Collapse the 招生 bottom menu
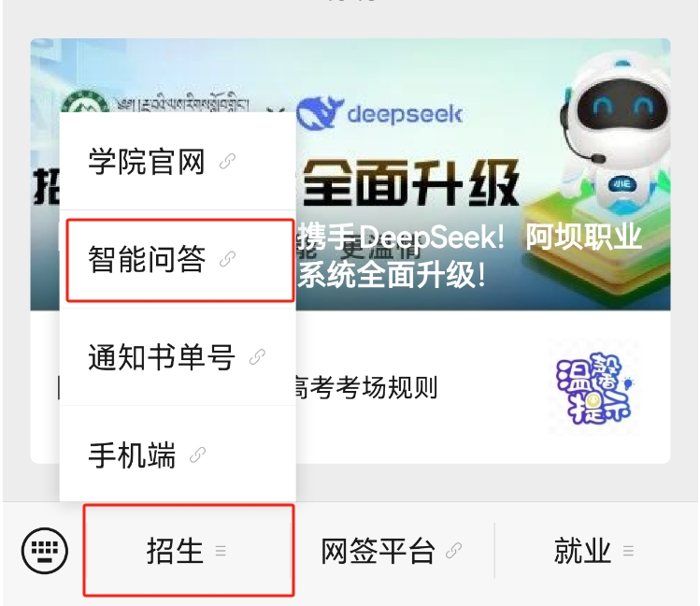This screenshot has height=606, width=700. pyautogui.click(x=188, y=551)
